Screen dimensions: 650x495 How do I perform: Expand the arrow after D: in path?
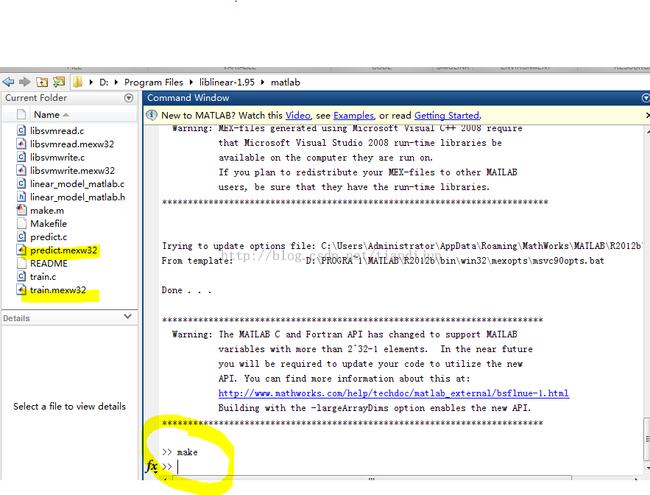(x=116, y=82)
